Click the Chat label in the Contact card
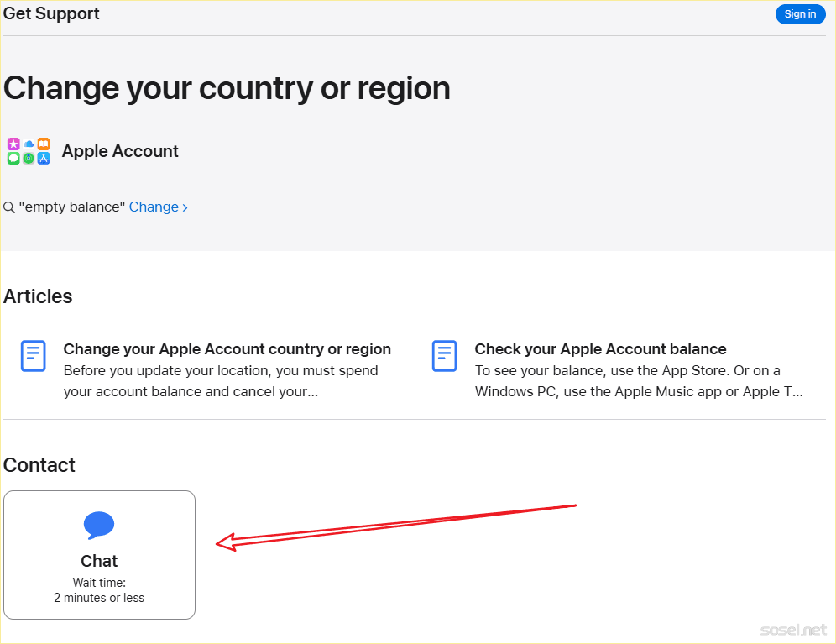 coord(99,561)
